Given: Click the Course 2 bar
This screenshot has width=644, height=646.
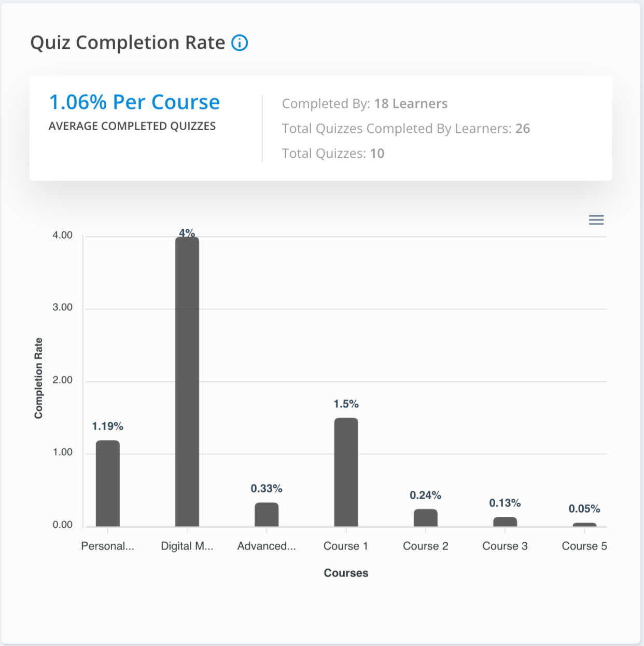Looking at the screenshot, I should click(425, 518).
